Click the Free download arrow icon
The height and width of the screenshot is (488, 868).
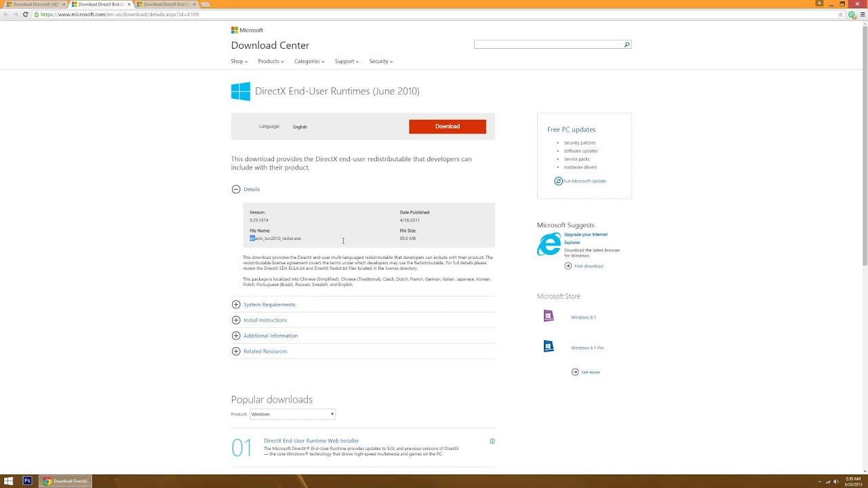pos(568,266)
